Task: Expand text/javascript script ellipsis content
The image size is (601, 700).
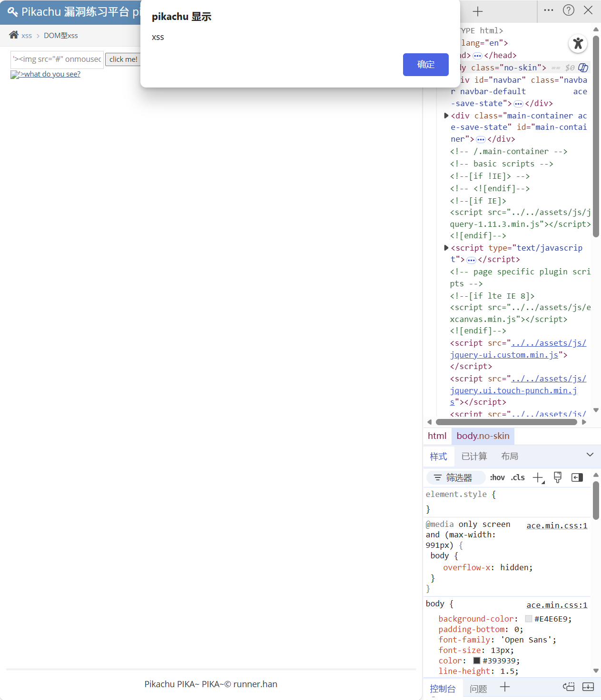Action: (471, 260)
